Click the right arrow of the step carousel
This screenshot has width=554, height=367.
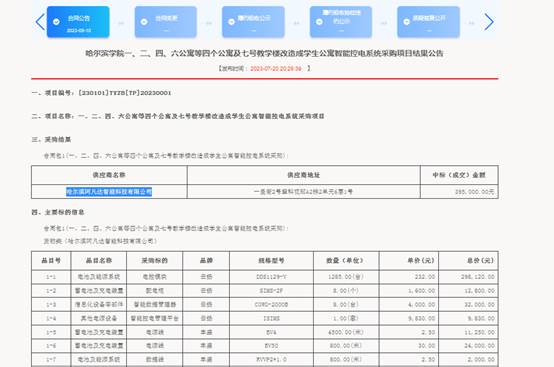(x=489, y=22)
